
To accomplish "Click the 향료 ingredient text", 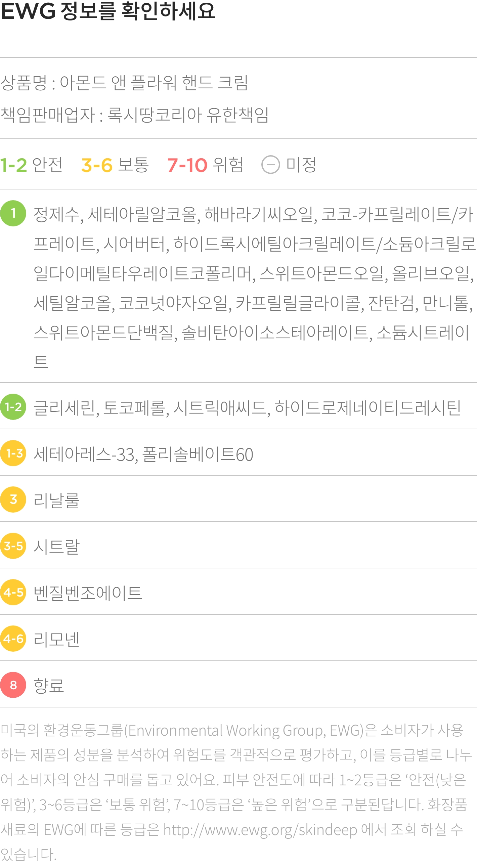I will coord(49,685).
